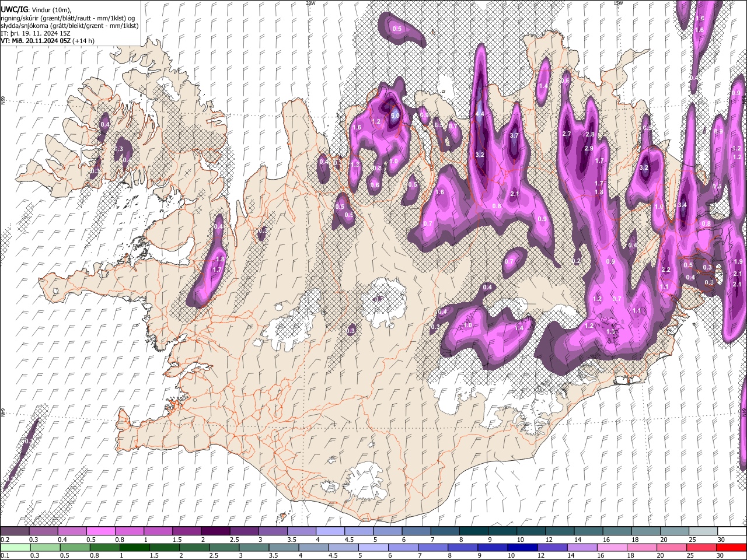Pick the lower legend swatch between 10 and 12
This screenshot has width=747, height=560.
522,547
